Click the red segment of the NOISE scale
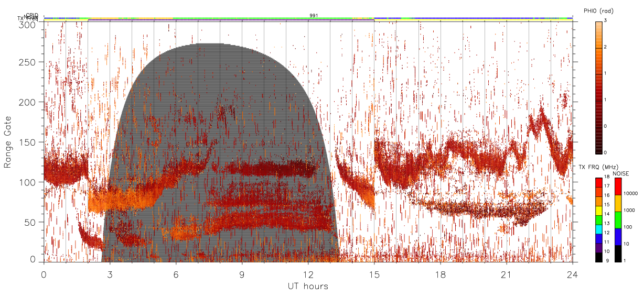Screen dimensions: 644x297 click(x=618, y=186)
